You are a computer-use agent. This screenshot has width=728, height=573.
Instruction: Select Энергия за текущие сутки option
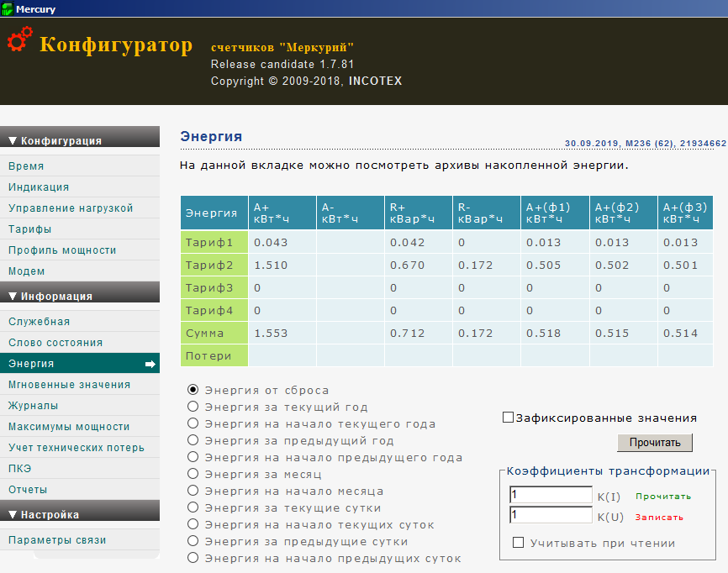[193, 507]
